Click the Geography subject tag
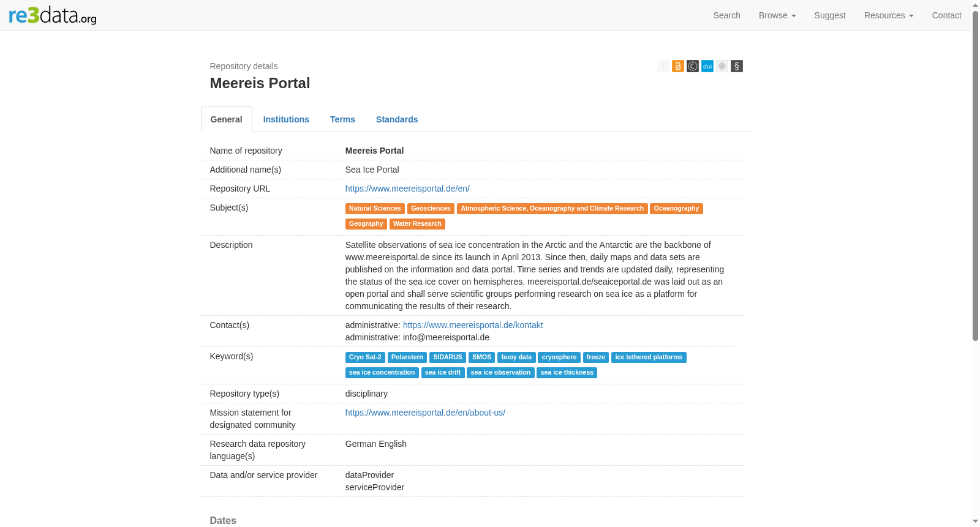Screen dimensions: 980x527 pyautogui.click(x=366, y=224)
